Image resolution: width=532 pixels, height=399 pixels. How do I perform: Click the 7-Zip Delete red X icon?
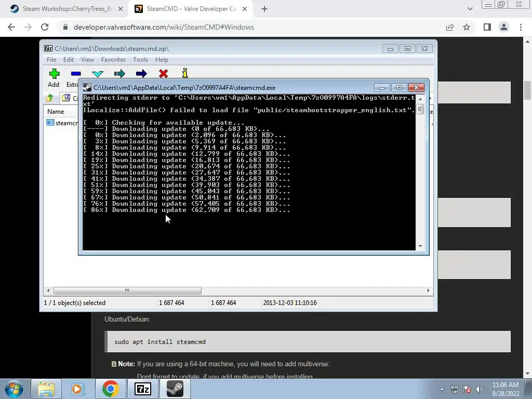click(163, 74)
